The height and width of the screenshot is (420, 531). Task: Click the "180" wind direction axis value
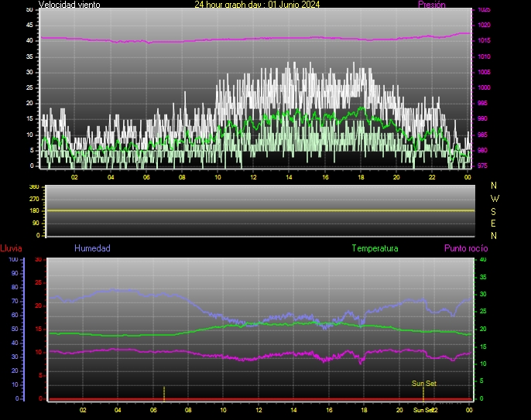point(34,210)
